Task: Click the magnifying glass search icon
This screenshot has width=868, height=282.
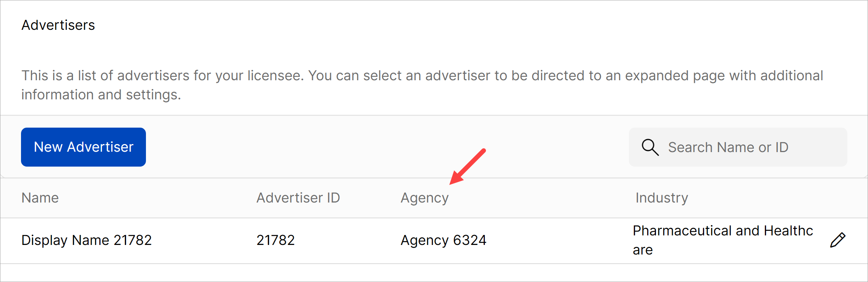Action: [650, 147]
